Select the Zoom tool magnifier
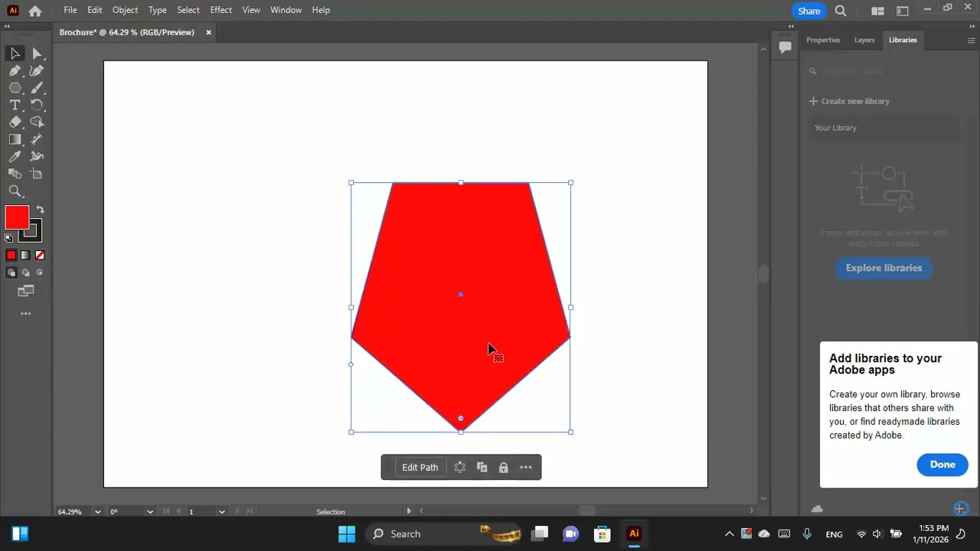980x551 pixels. coord(15,191)
